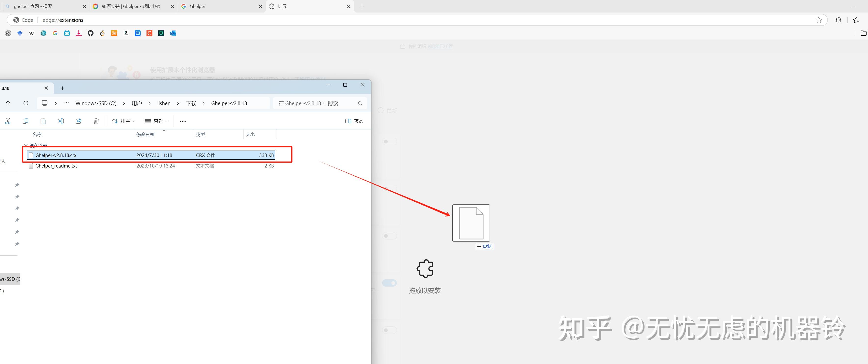Image resolution: width=868 pixels, height=364 pixels.
Task: Open the Zhihu bookmark in favorites bar
Action: click(137, 33)
